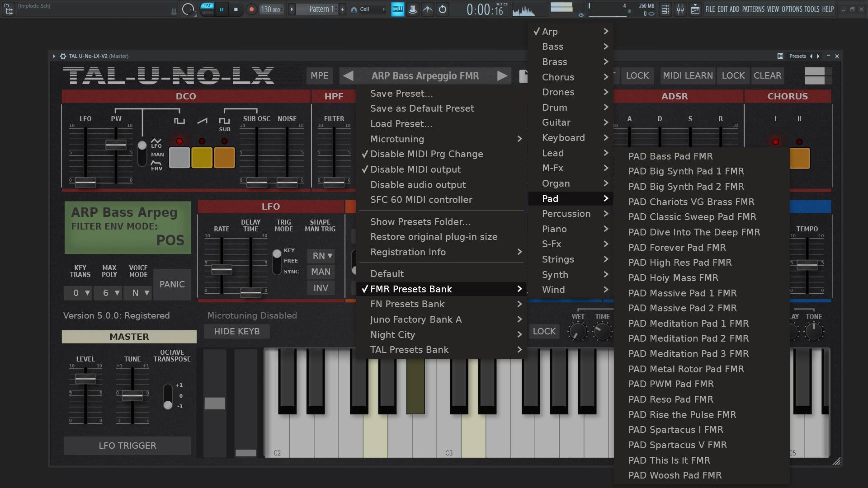
Task: Click the plugin options grid icon near Presets
Action: coord(780,56)
